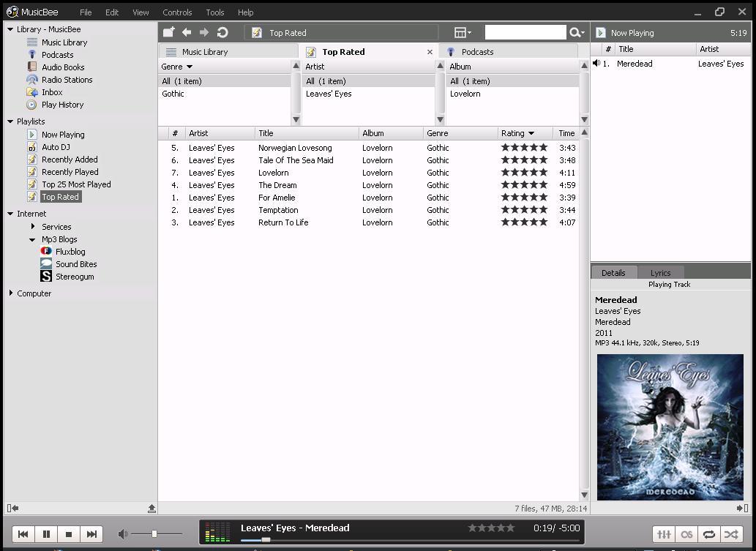Click the search input field
This screenshot has height=551, width=756.
click(525, 32)
